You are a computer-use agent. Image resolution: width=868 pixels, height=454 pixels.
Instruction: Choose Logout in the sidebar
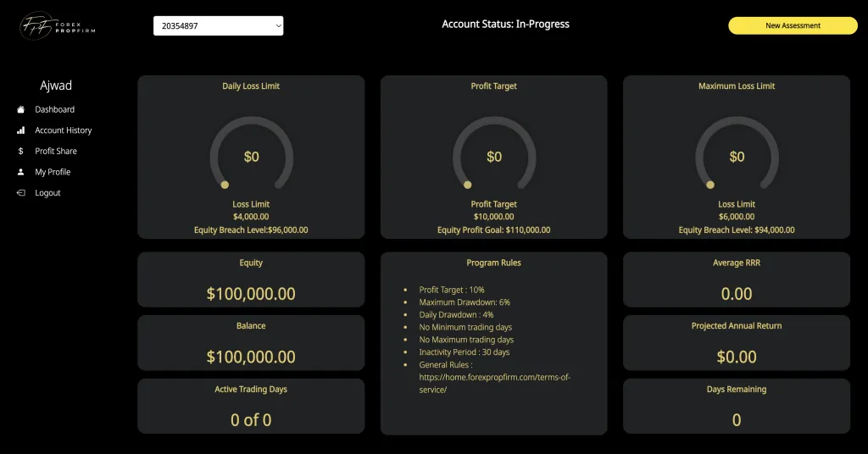click(47, 193)
